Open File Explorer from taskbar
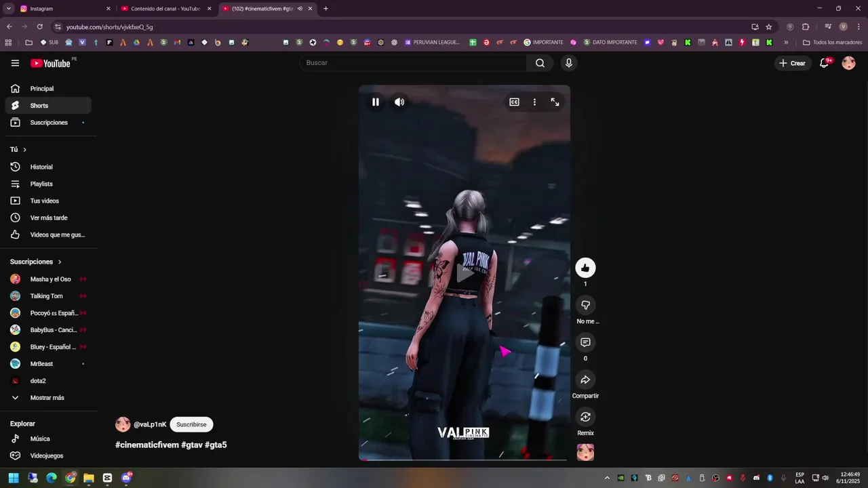Viewport: 868px width, 488px height. tap(89, 478)
